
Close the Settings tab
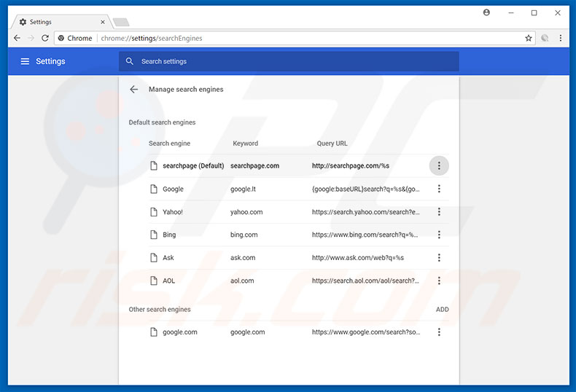103,22
